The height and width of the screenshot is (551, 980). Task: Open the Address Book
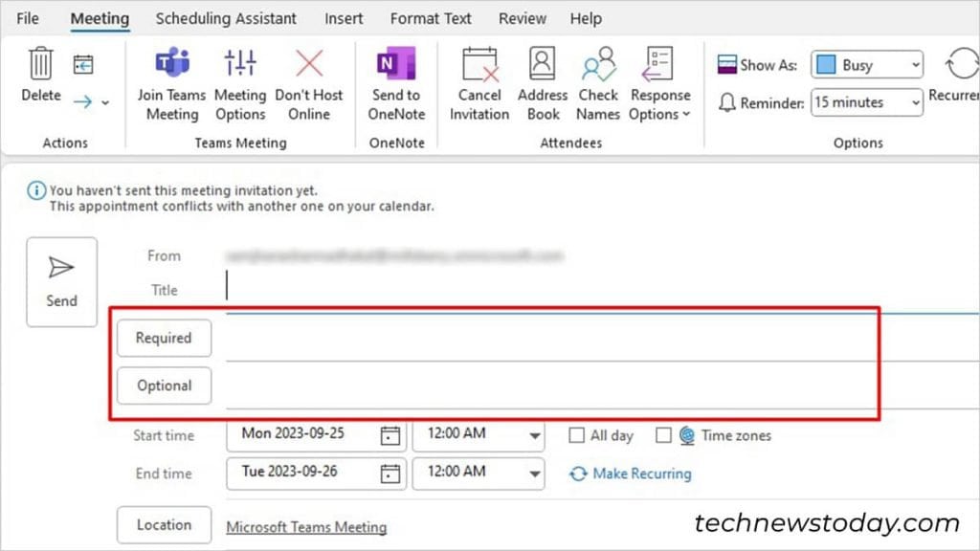(542, 81)
